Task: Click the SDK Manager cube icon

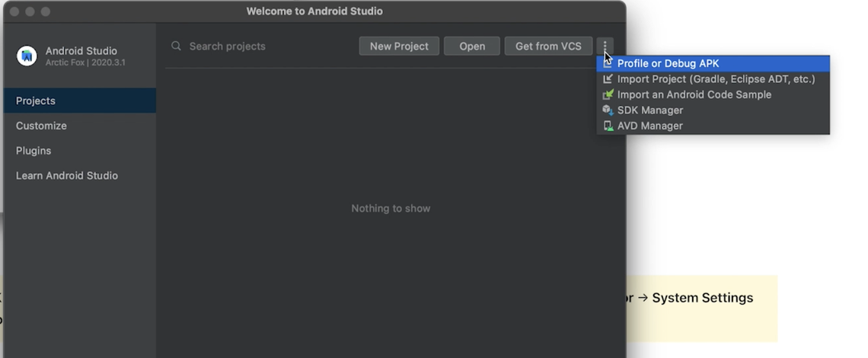Action: tap(608, 110)
